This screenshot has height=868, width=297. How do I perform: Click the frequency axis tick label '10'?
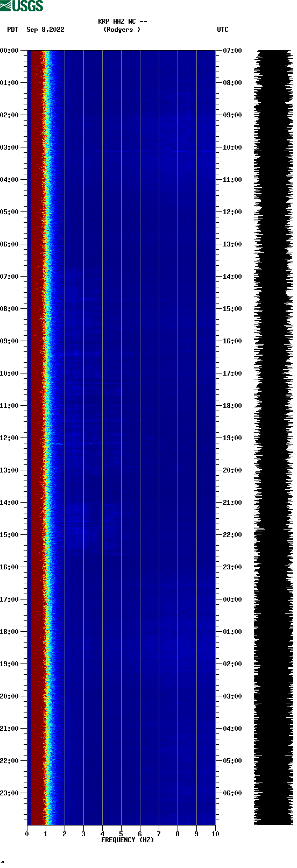click(215, 834)
